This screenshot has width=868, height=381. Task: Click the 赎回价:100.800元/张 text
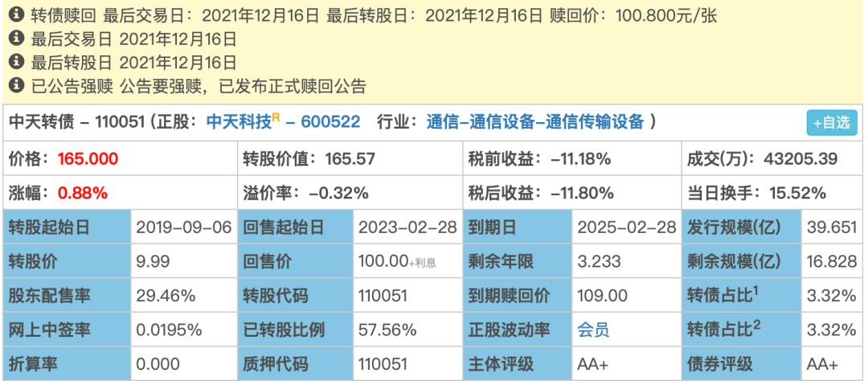(634, 15)
